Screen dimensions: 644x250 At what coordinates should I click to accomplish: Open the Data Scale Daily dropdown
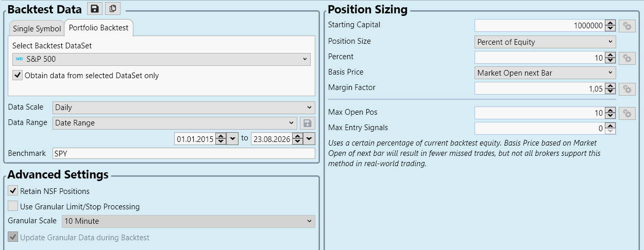tap(184, 108)
